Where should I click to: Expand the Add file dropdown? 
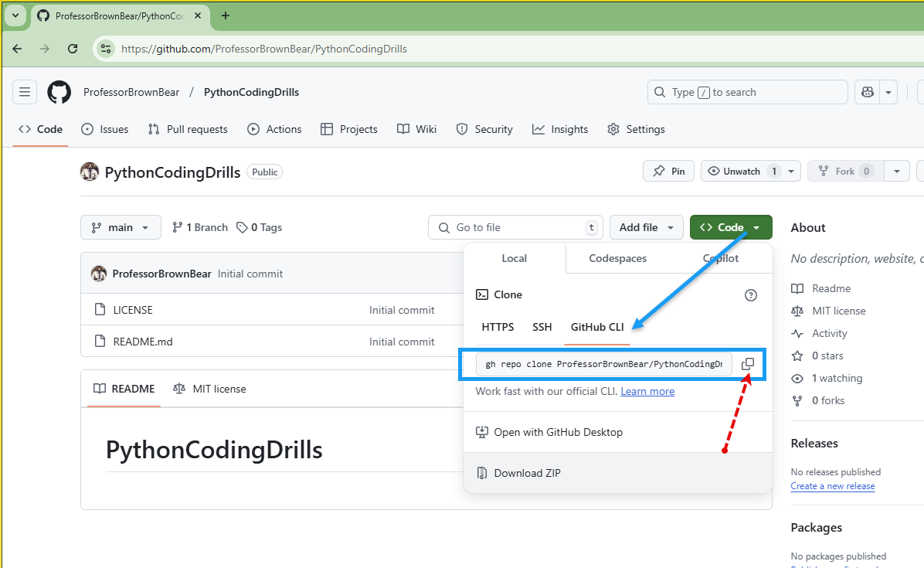click(647, 227)
